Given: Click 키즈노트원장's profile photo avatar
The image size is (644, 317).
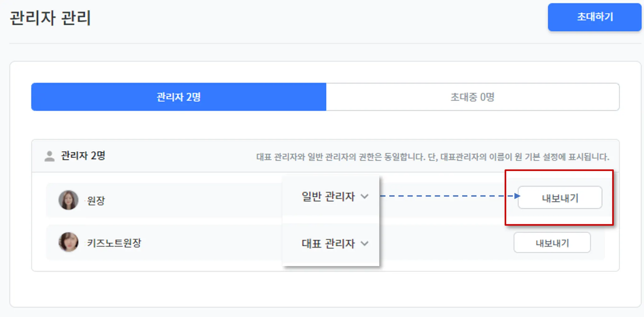Looking at the screenshot, I should tap(68, 242).
